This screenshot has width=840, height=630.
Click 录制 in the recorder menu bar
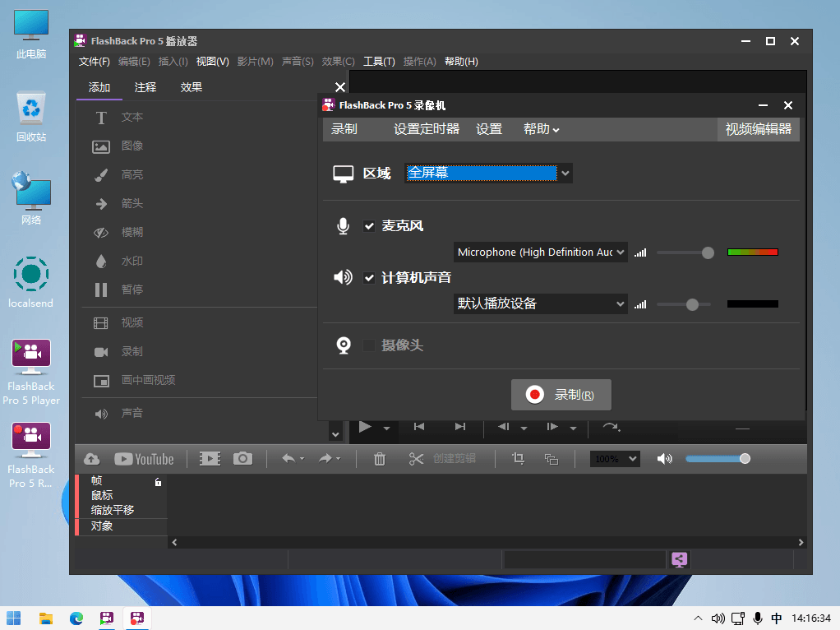click(x=344, y=129)
